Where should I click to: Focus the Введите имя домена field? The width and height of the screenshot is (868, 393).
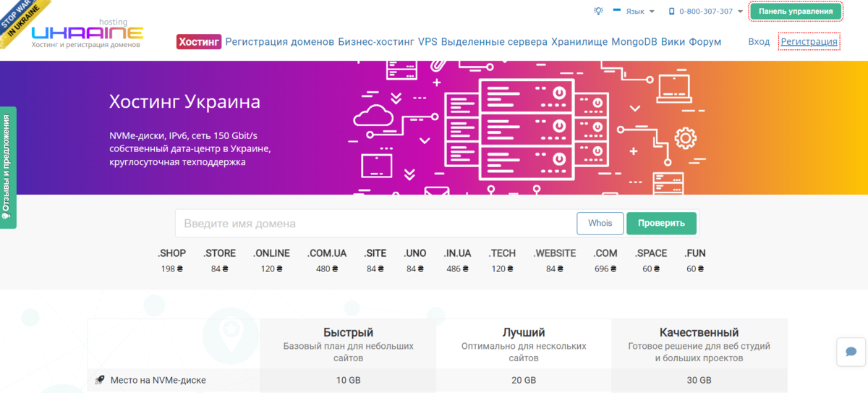376,224
